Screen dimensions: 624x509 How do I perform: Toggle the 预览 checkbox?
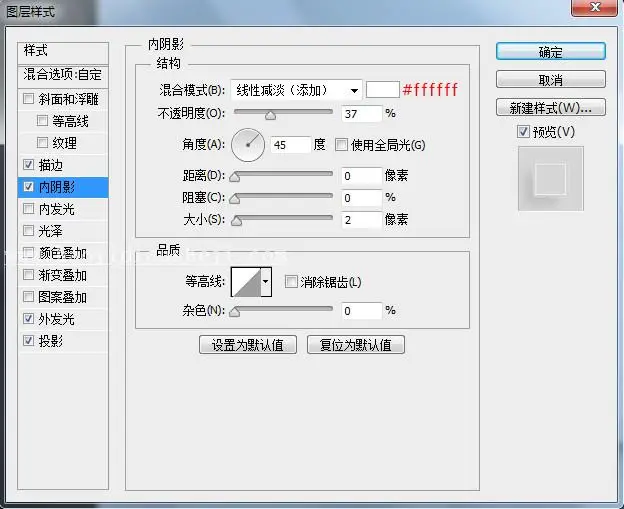coord(523,131)
